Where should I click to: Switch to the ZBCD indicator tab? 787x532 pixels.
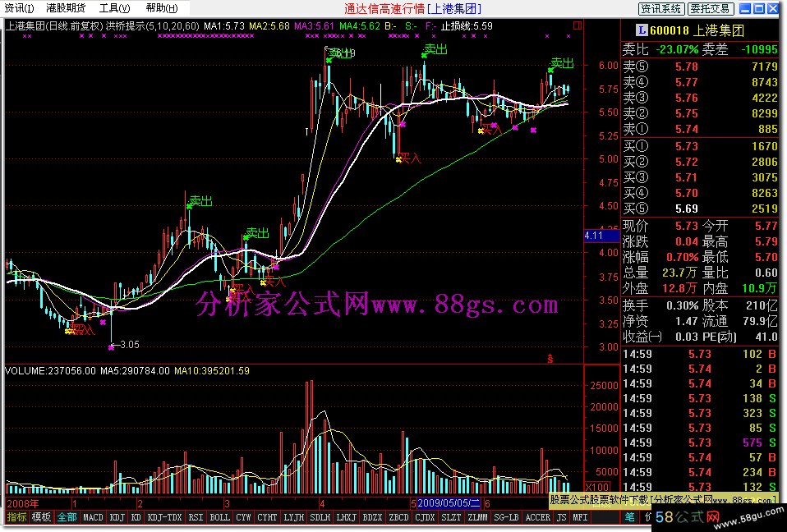(399, 517)
